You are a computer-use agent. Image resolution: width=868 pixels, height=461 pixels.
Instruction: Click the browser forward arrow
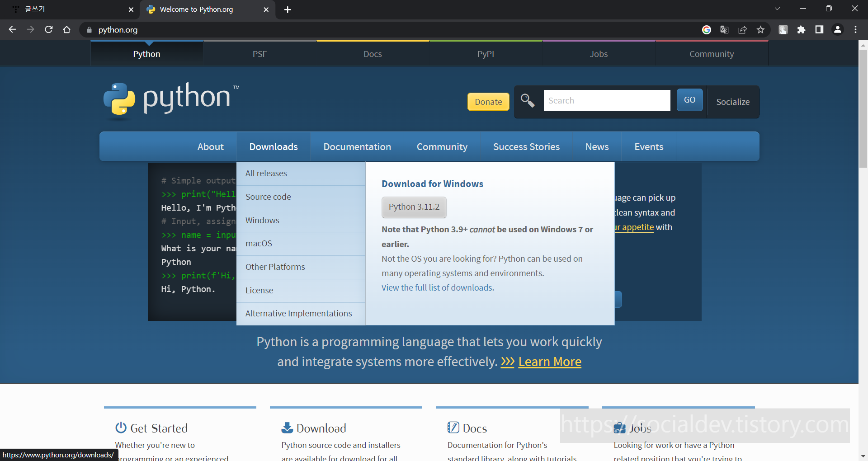point(30,29)
